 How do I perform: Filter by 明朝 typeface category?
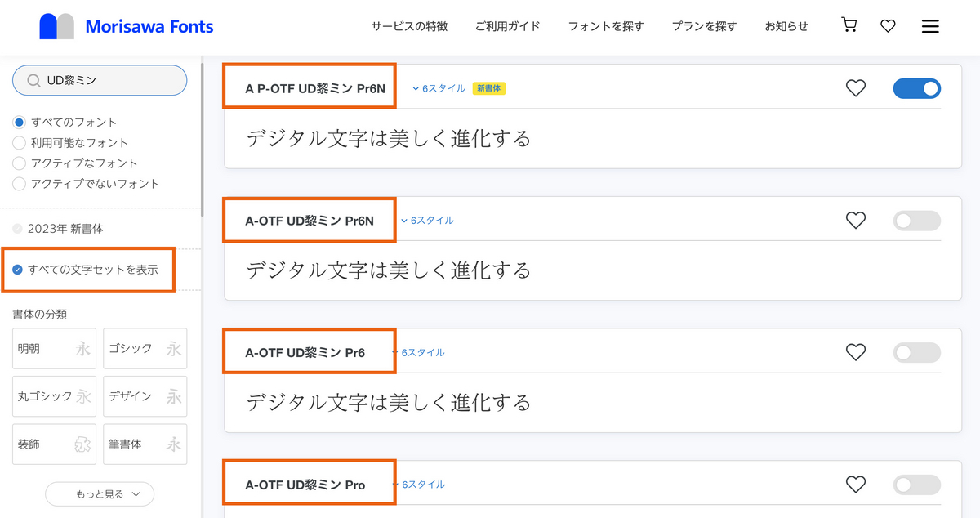tap(55, 349)
